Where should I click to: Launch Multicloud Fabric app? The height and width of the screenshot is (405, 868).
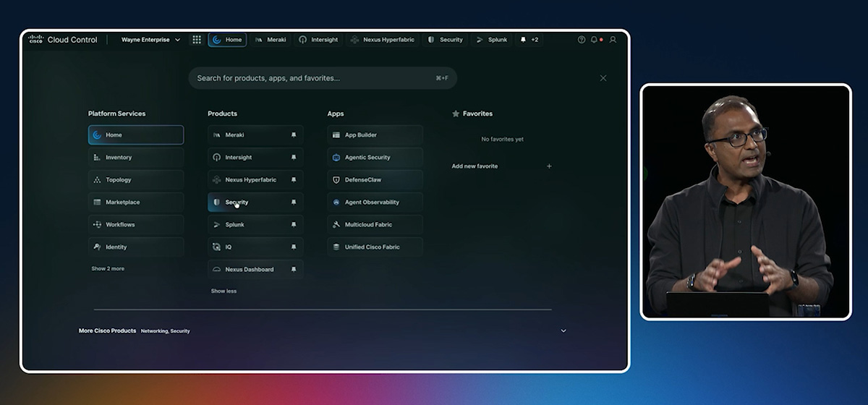tap(375, 225)
